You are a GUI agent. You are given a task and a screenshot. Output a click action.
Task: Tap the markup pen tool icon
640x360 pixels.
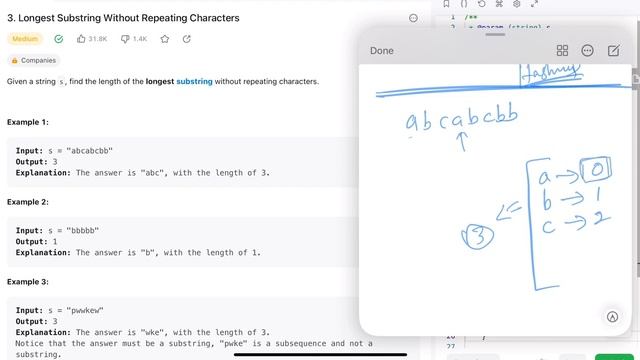pos(612,317)
